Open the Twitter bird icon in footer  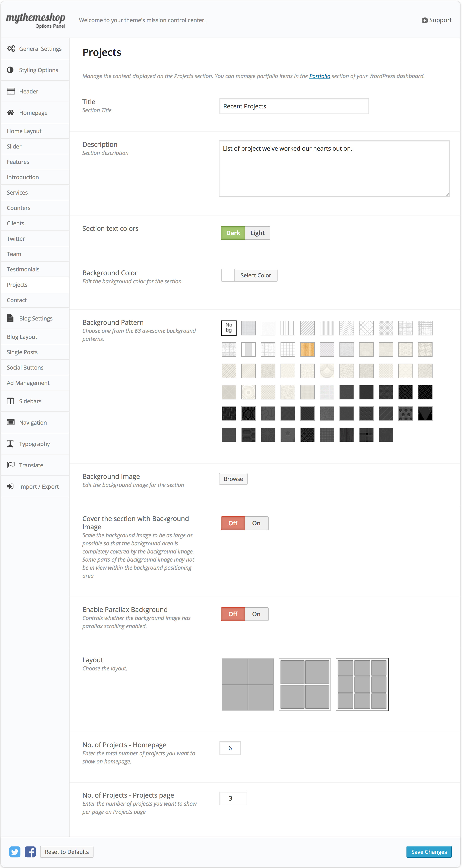15,852
